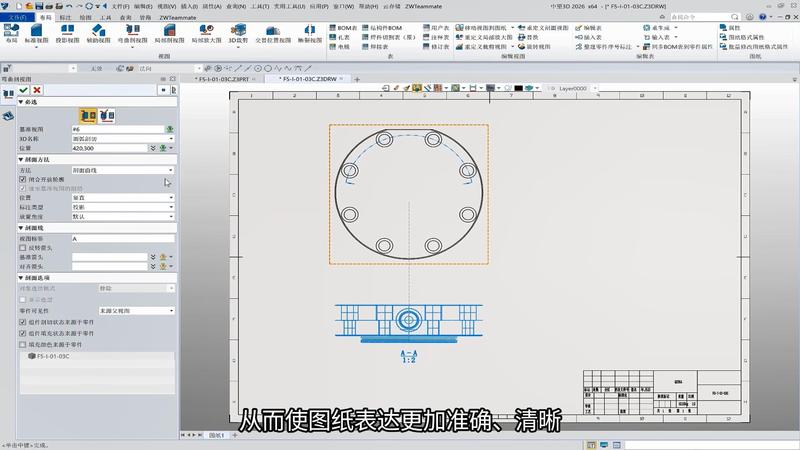Click the red X cancel icon
This screenshot has height=450, width=800.
[36, 89]
